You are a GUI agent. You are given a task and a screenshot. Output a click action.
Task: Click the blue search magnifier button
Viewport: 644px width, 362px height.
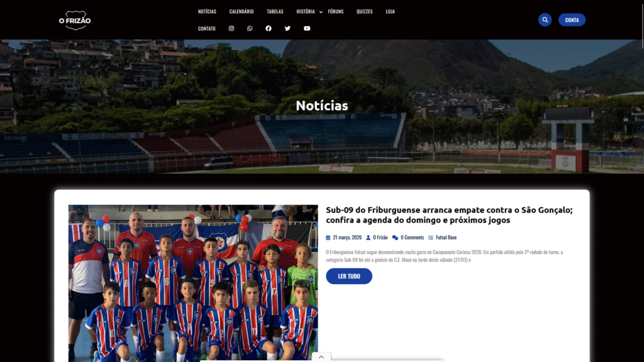545,19
